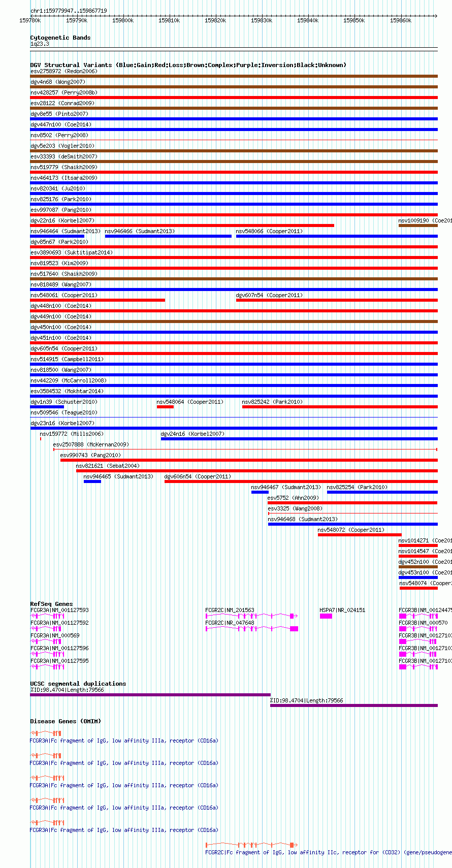Click the short red bar of nsv548064
This screenshot has width=452, height=868.
165,406
